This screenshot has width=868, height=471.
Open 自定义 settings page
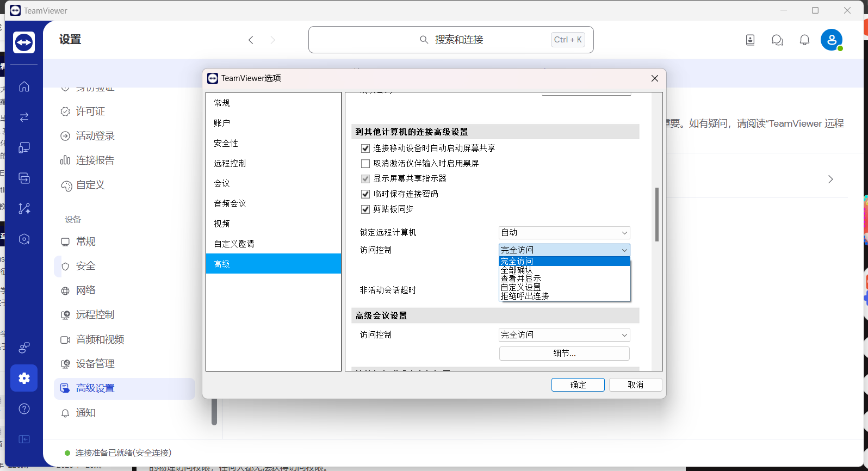coord(125,185)
